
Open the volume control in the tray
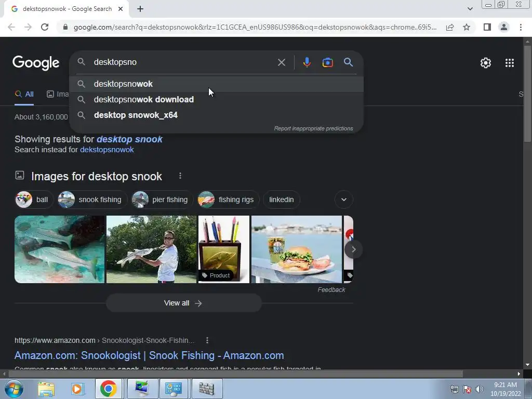tap(479, 389)
